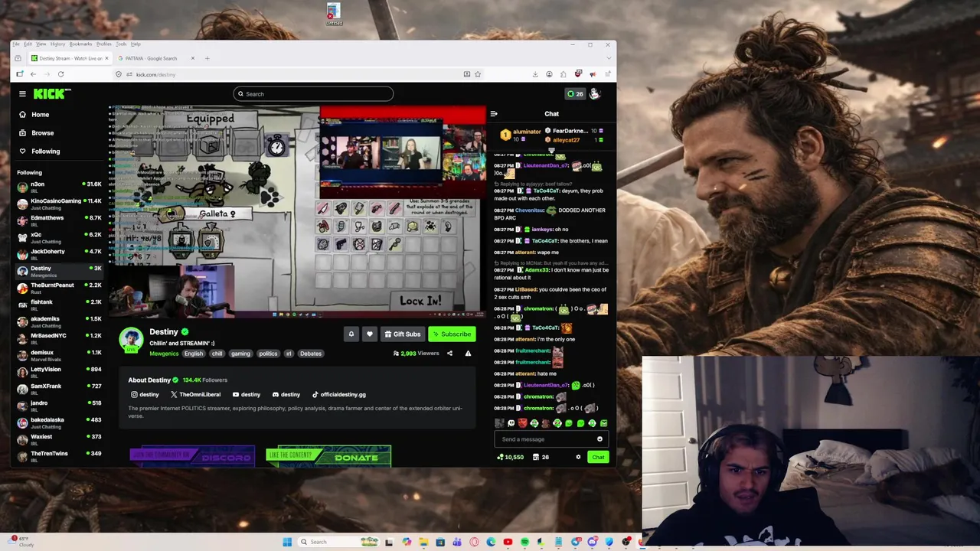Collapse the chat panel arrow icon
Image resolution: width=980 pixels, height=551 pixels.
pos(494,114)
